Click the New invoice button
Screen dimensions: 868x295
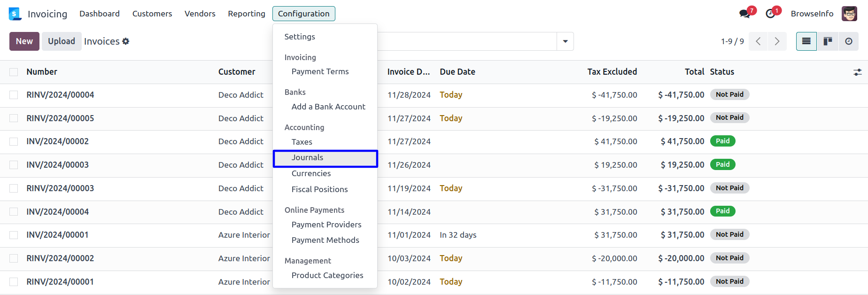tap(24, 41)
